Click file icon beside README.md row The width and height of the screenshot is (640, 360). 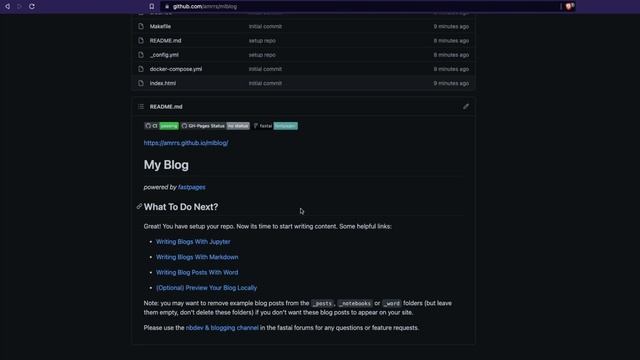[141, 41]
